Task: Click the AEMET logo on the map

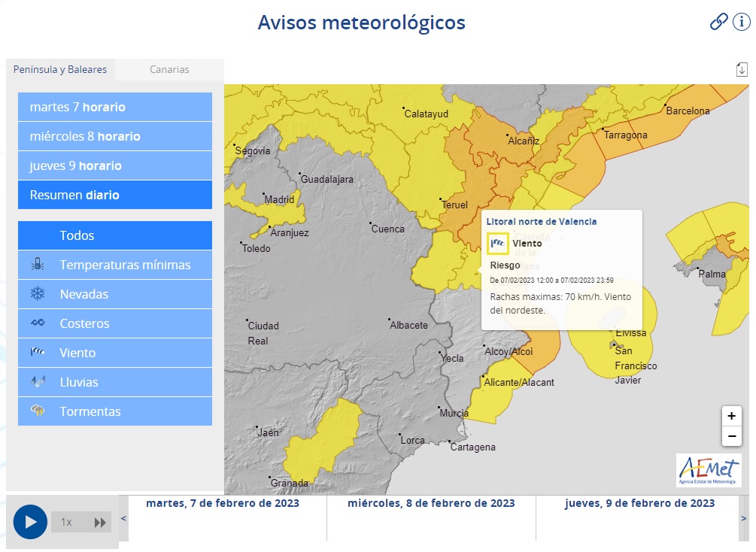Action: point(708,470)
